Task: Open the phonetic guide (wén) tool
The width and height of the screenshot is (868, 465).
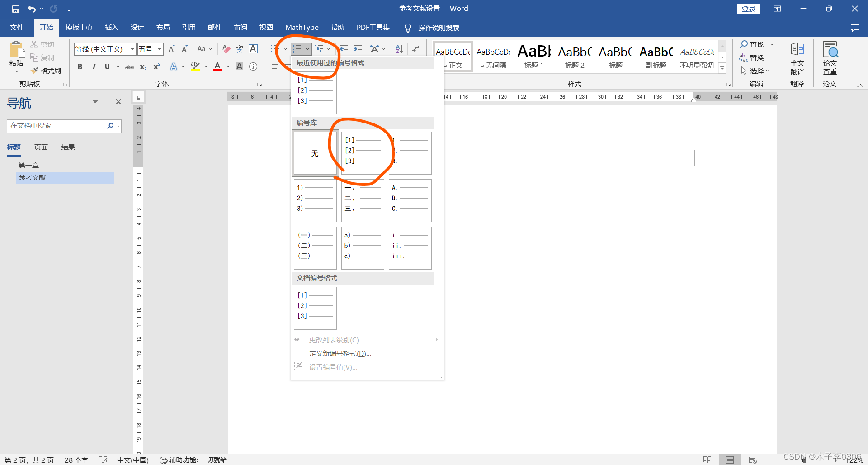Action: coord(239,49)
